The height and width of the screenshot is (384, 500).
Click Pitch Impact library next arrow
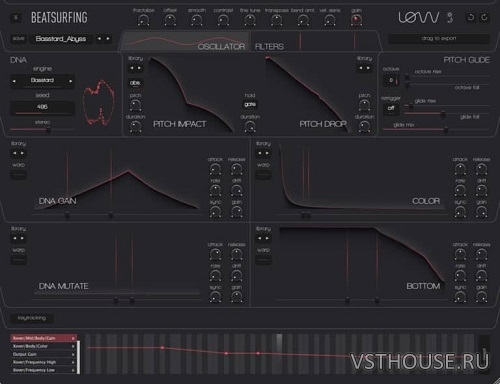[139, 68]
